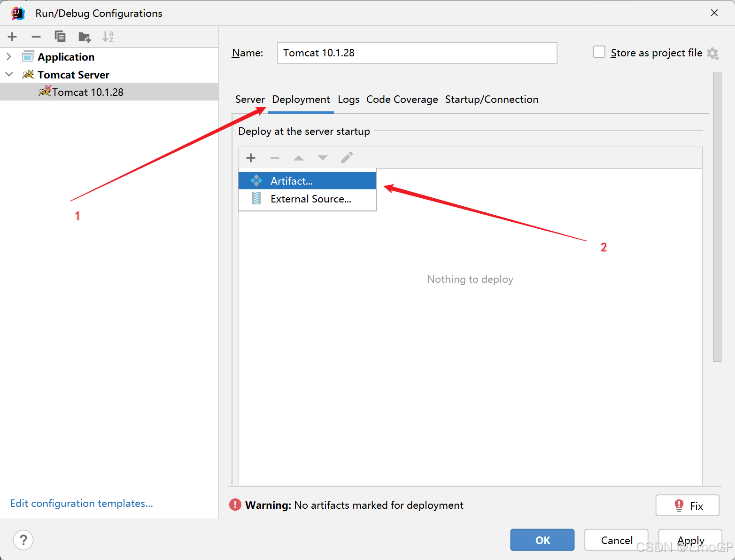Sort configurations alphabetically
The width and height of the screenshot is (735, 560).
(x=108, y=37)
